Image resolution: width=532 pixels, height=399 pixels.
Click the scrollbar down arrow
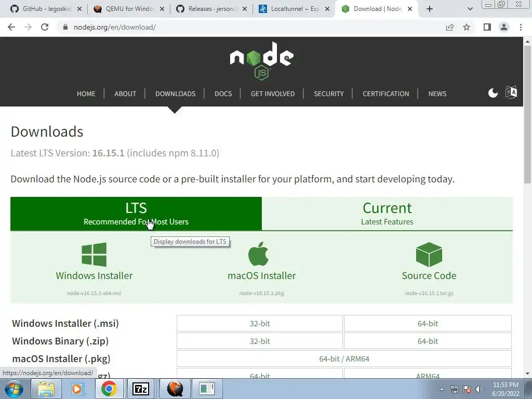pyautogui.click(x=527, y=374)
